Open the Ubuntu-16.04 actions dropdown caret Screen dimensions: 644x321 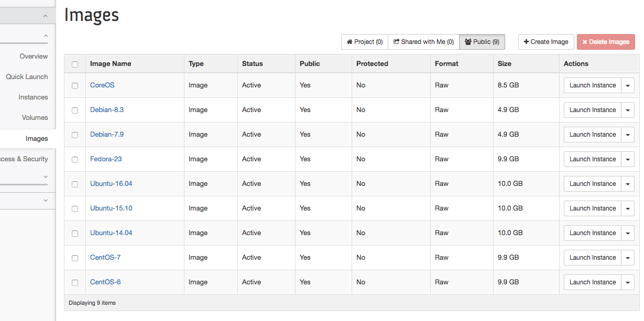coord(628,184)
